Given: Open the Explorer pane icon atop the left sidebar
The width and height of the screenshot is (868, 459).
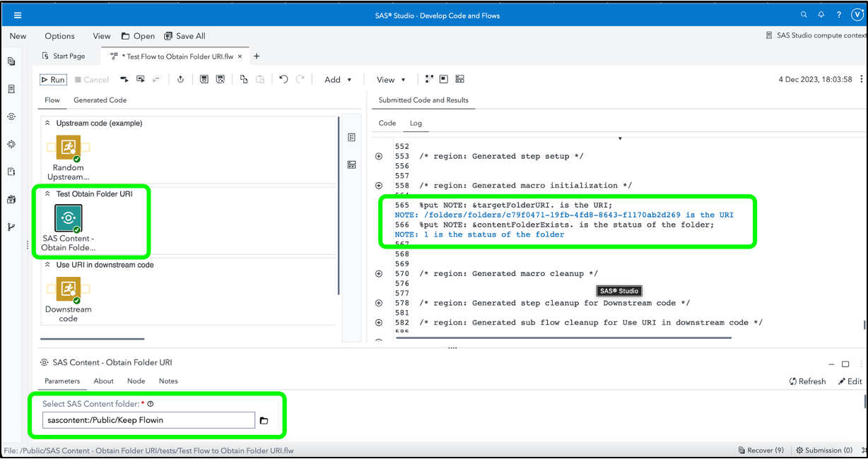Looking at the screenshot, I should pos(11,61).
